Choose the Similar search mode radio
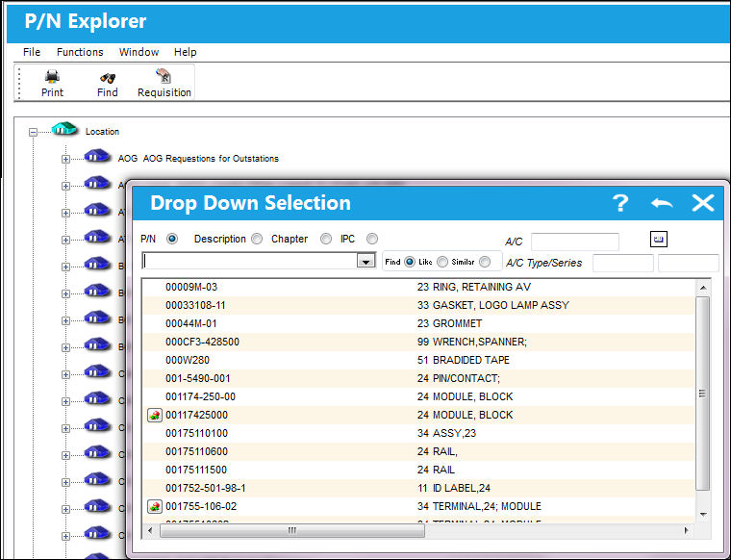Image resolution: width=731 pixels, height=560 pixels. point(485,262)
